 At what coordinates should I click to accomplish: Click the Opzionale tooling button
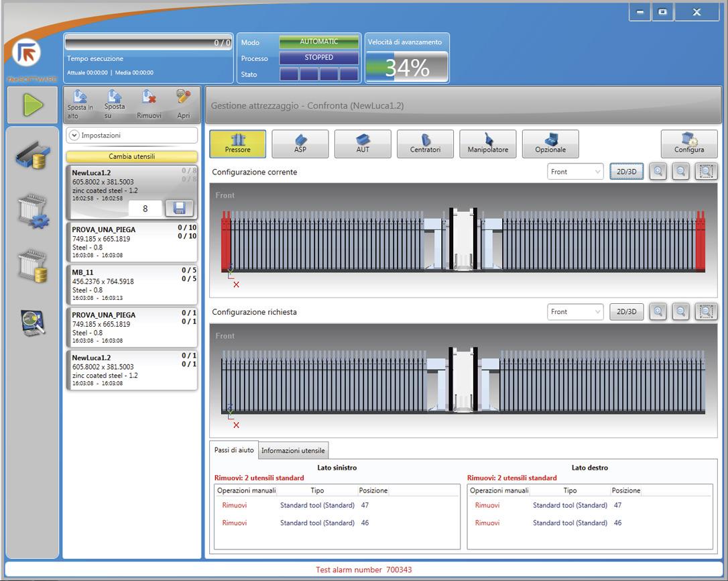tap(550, 143)
